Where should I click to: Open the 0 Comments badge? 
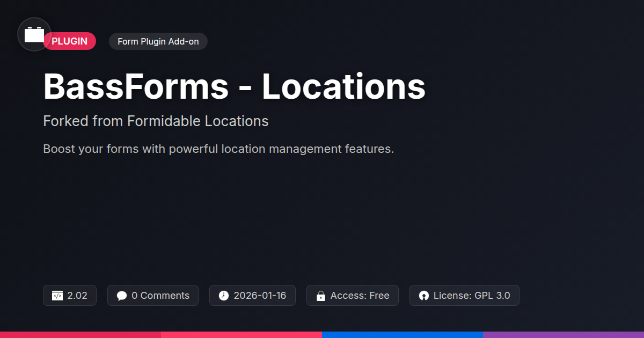click(153, 296)
